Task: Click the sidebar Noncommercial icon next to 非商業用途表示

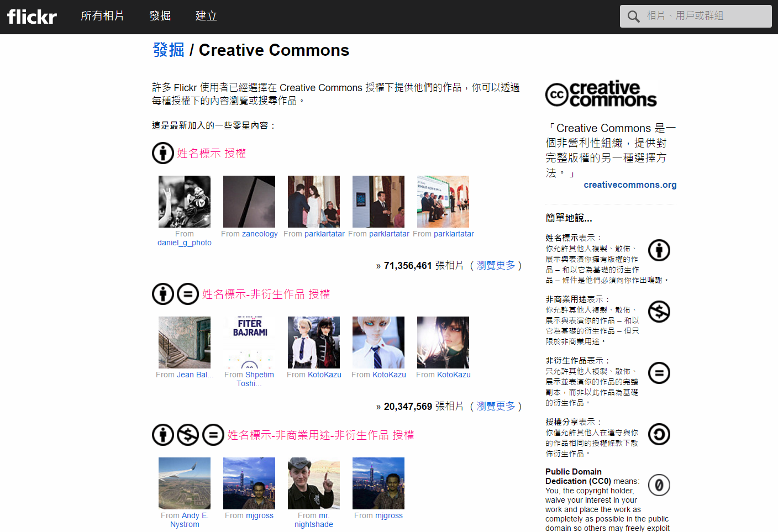Action: tap(659, 312)
